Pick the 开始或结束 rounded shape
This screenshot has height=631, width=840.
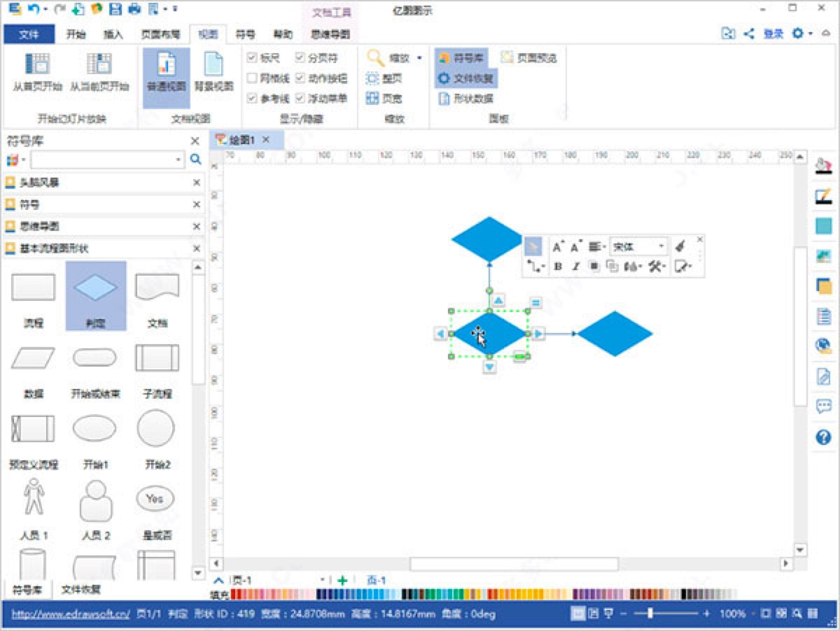pos(95,357)
